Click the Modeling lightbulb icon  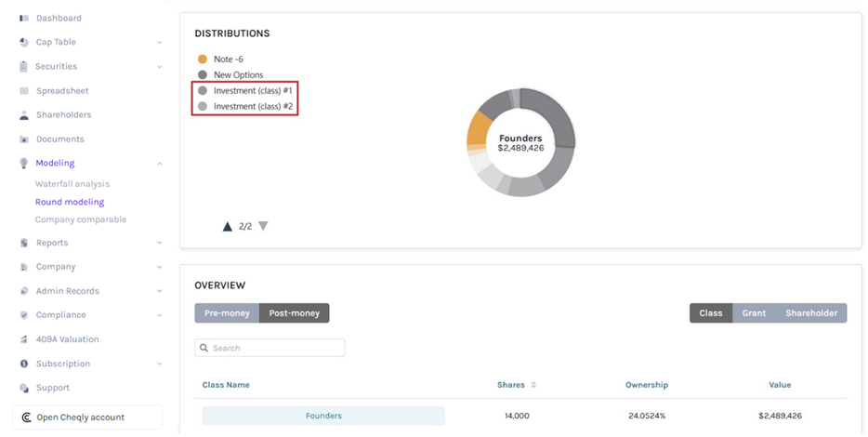(x=24, y=164)
